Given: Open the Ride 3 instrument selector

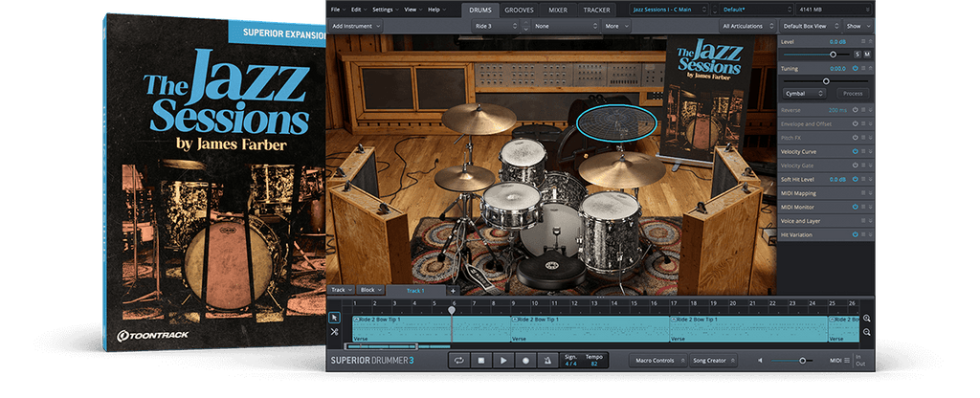Looking at the screenshot, I should 496,26.
